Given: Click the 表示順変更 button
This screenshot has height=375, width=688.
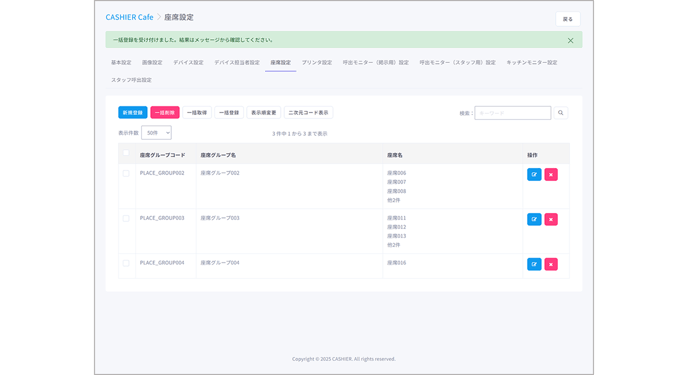Looking at the screenshot, I should (264, 113).
